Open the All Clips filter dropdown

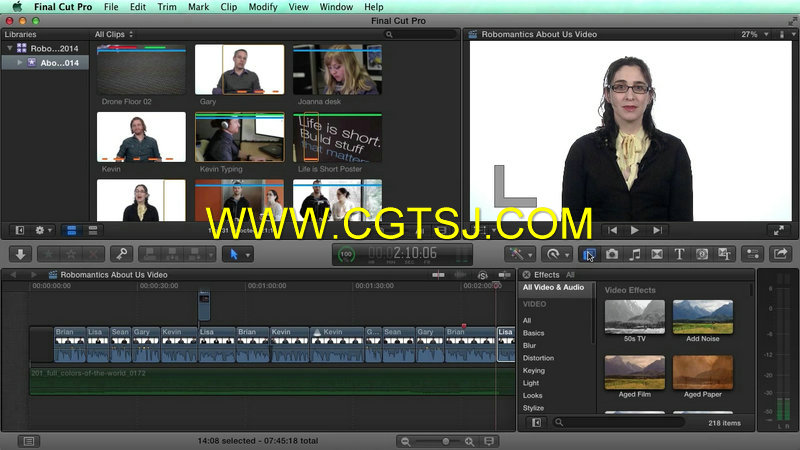point(114,34)
